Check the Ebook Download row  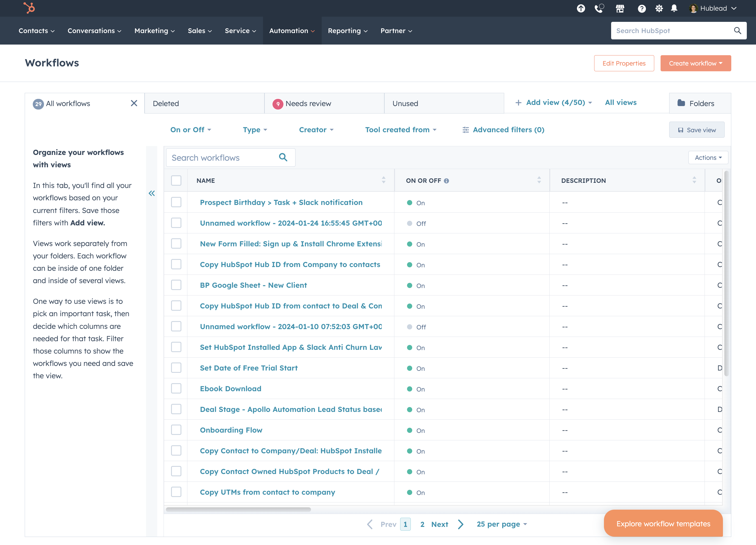pos(176,388)
